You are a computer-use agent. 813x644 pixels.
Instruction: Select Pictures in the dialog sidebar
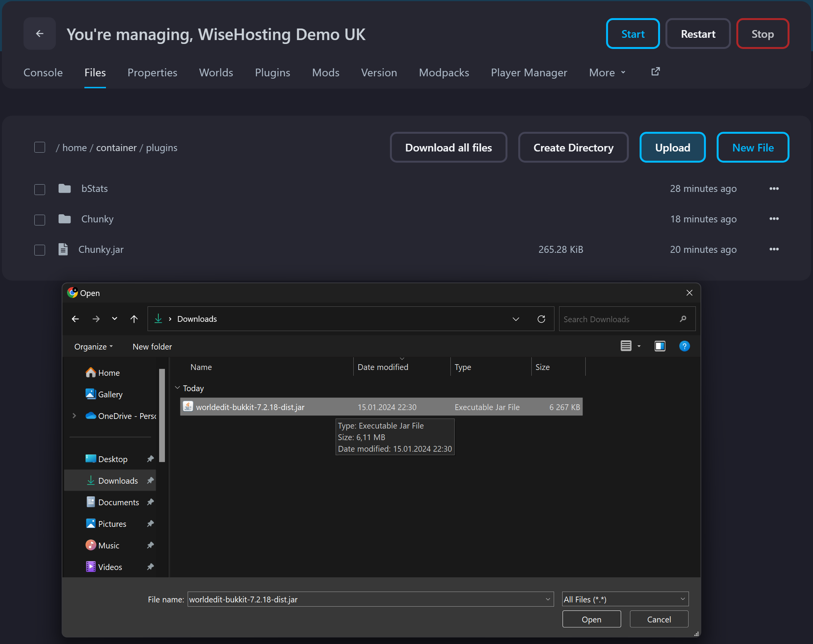pos(112,523)
